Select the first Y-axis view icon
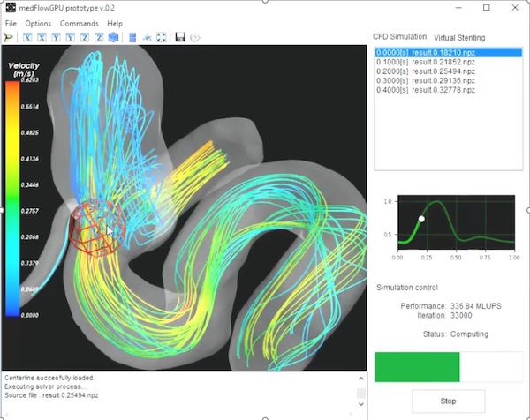This screenshot has width=530, height=420. [x=57, y=37]
